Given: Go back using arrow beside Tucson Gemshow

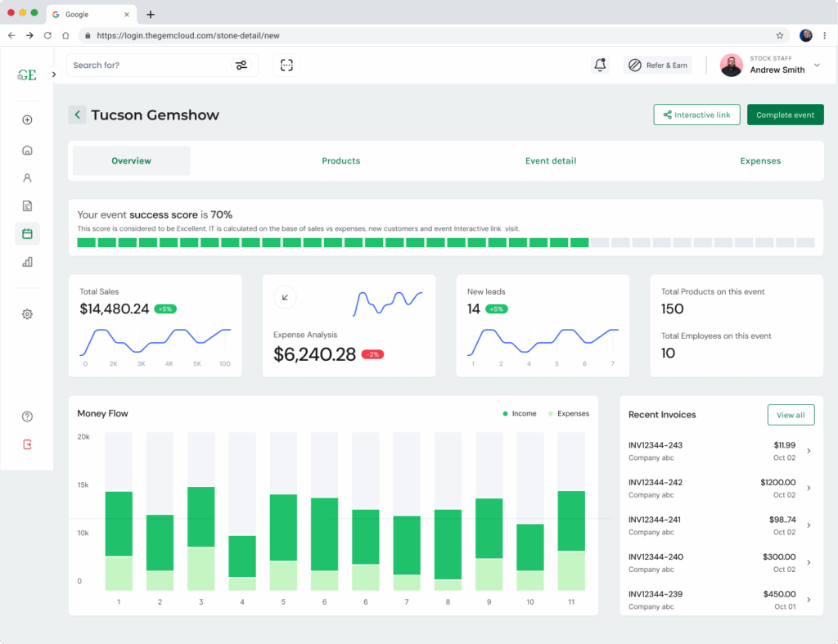Looking at the screenshot, I should pyautogui.click(x=77, y=115).
